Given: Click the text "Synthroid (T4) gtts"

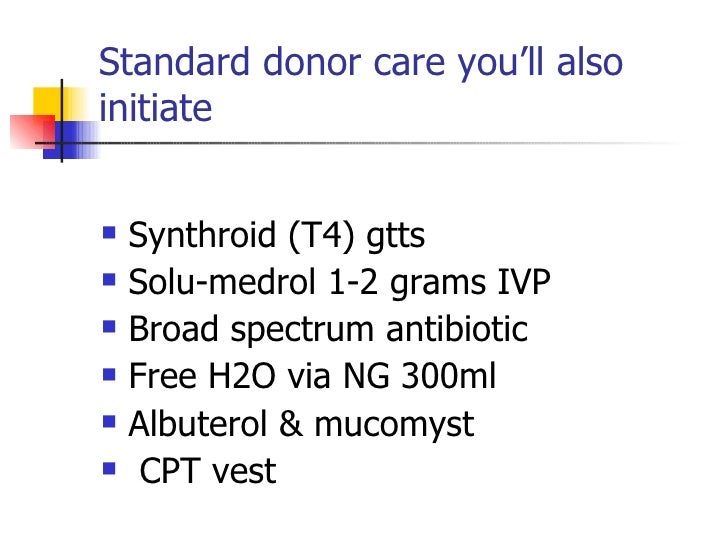Looking at the screenshot, I should (277, 235).
